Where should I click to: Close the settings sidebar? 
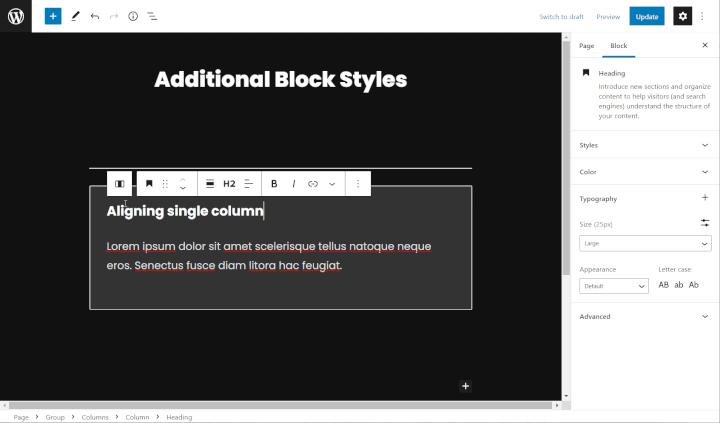pos(705,45)
